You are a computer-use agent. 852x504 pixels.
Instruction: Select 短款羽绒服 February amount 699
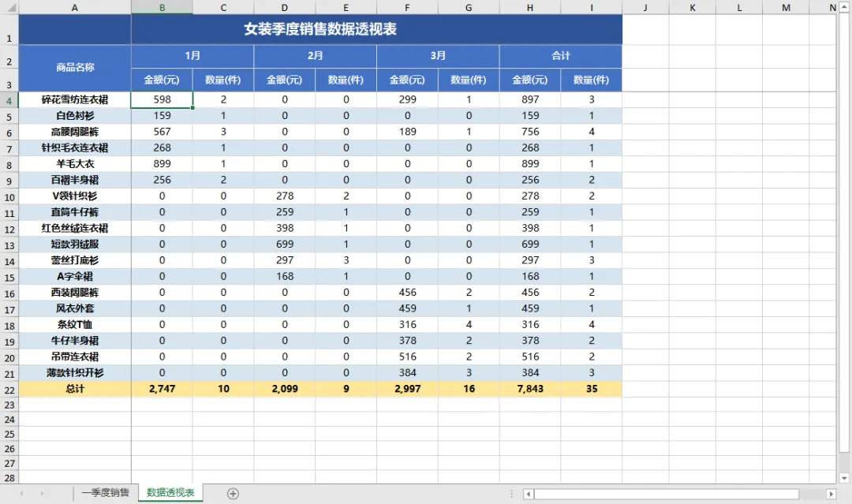click(285, 245)
